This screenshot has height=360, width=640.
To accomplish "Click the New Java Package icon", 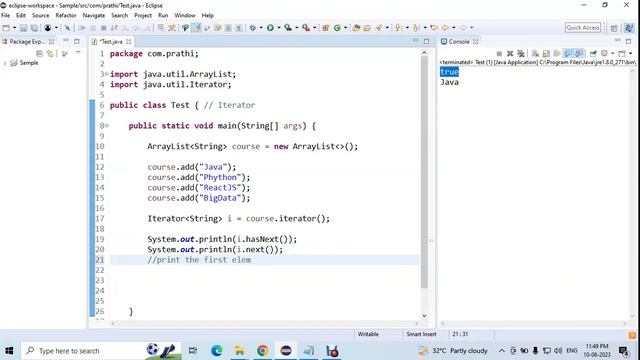I will (325, 28).
